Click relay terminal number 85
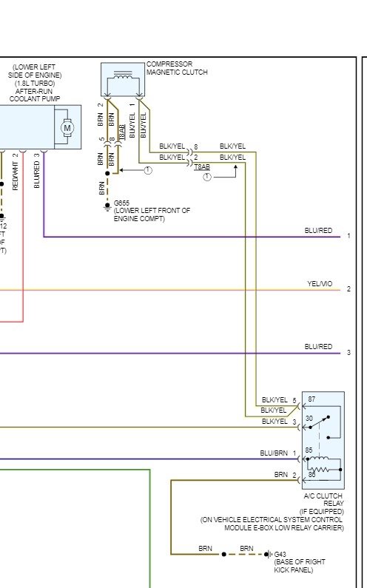367x588 pixels. pyautogui.click(x=309, y=450)
